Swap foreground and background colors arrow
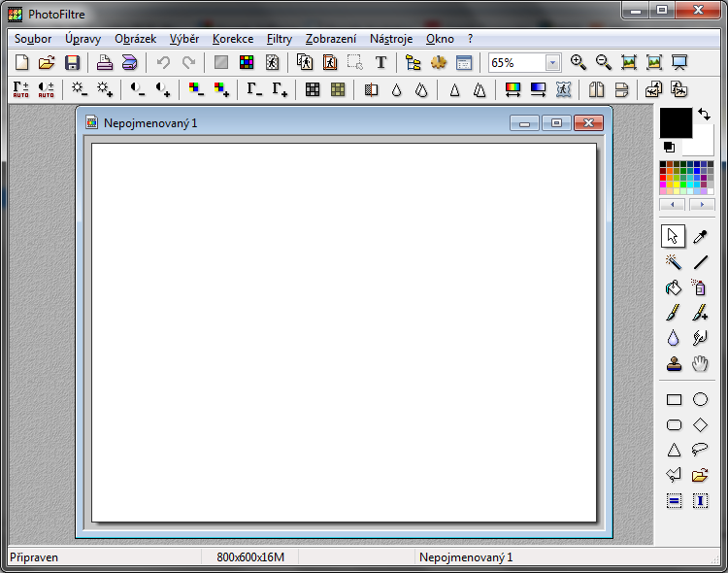Viewport: 728px width, 573px height. tap(705, 115)
